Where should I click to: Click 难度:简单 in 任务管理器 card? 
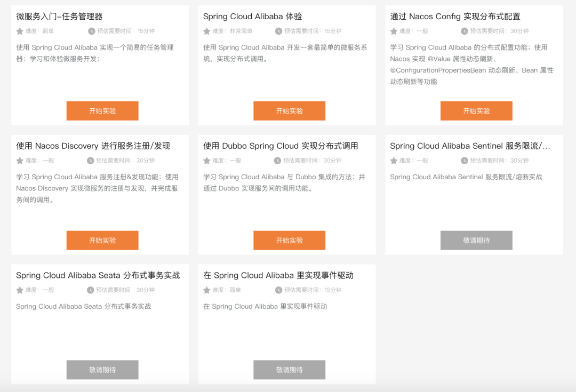pos(39,31)
